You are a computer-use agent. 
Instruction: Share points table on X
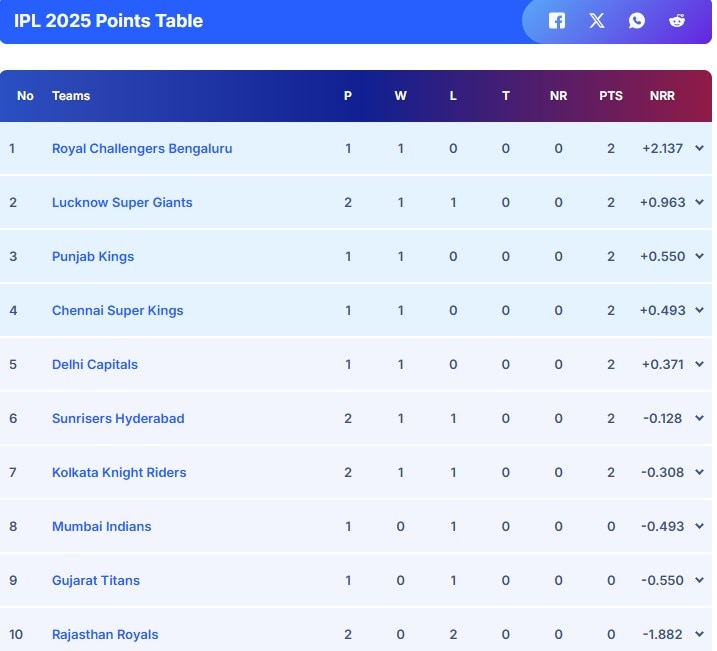[597, 20]
